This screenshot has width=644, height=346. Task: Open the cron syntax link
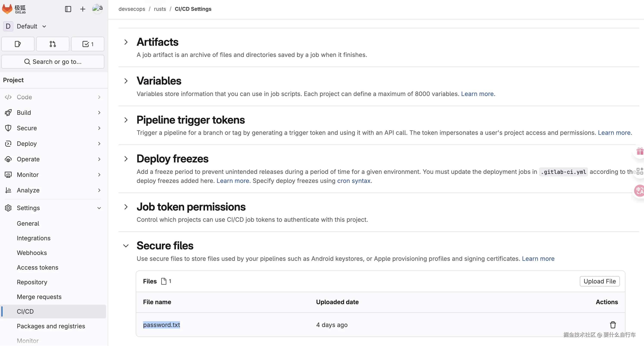tap(353, 181)
